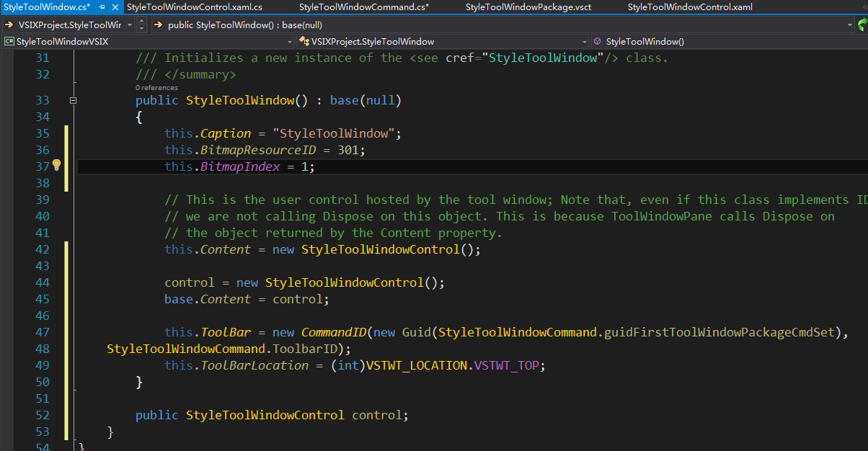Open the '0 references' CodeLens link

point(156,87)
